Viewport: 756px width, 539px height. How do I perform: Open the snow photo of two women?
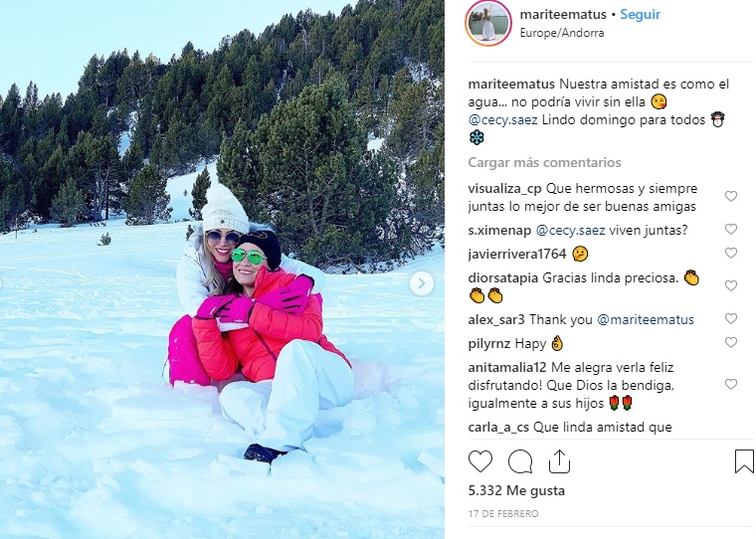222,269
